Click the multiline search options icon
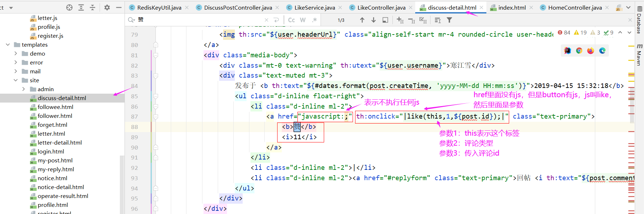Viewport: 644px width, 214px height. pos(438,20)
